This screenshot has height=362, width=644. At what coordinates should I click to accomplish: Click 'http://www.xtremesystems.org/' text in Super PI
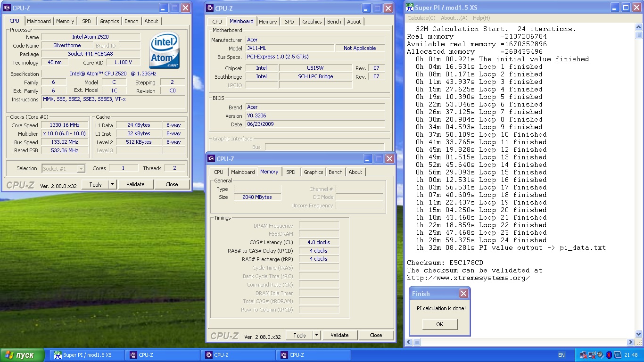point(469,278)
